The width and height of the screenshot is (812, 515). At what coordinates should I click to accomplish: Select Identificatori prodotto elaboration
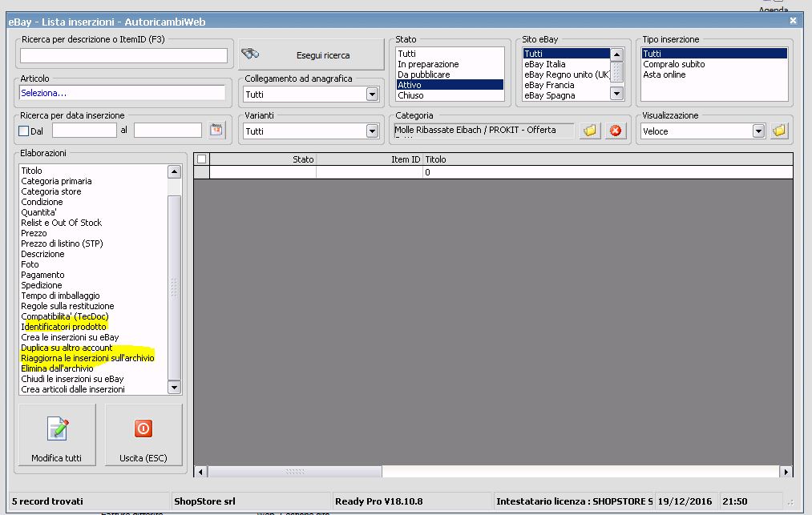tap(93, 327)
